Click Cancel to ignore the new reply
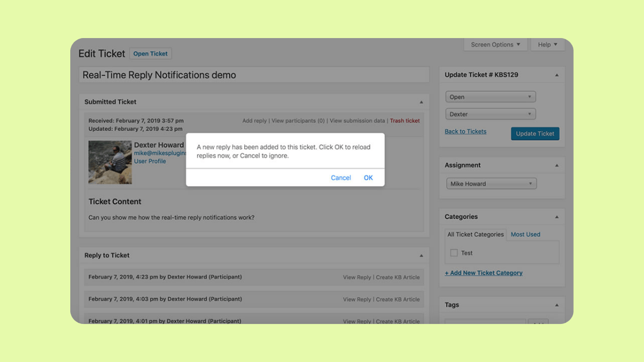This screenshot has height=362, width=644. coord(341,178)
